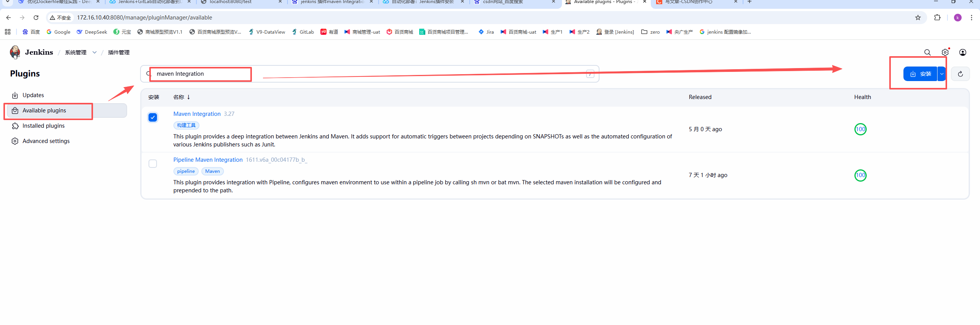Viewport: 980px width, 325px height.
Task: Click the '5 月 0 天 ago' release date
Action: (x=706, y=129)
